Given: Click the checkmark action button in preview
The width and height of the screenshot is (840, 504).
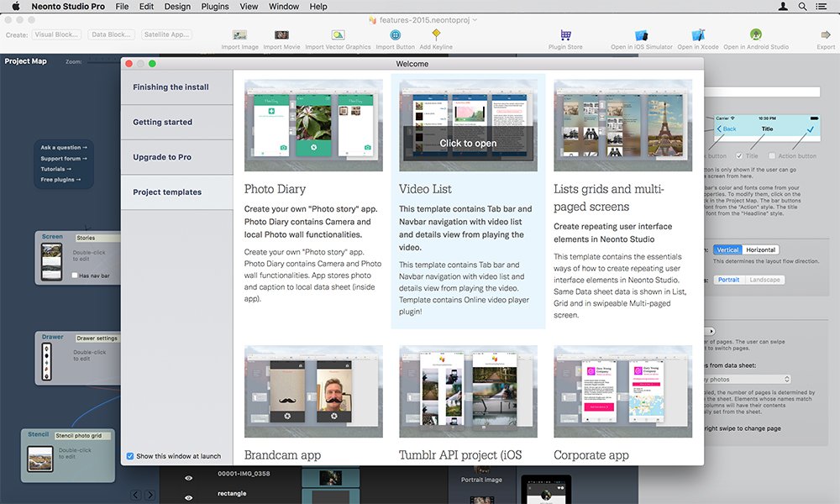Looking at the screenshot, I should click(810, 129).
